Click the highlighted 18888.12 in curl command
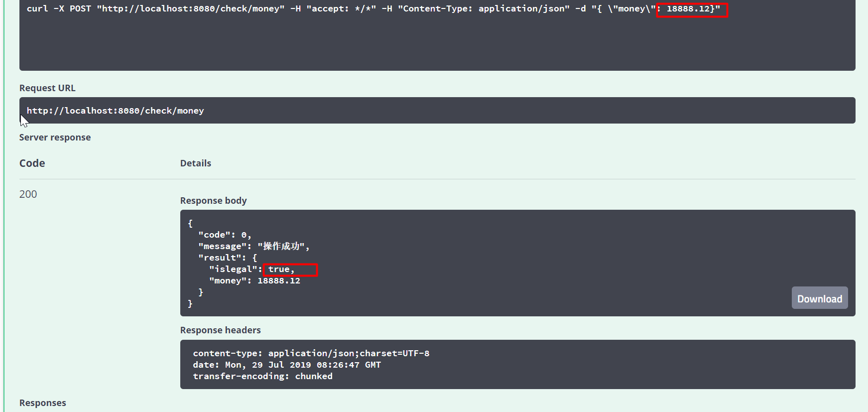 [x=691, y=9]
